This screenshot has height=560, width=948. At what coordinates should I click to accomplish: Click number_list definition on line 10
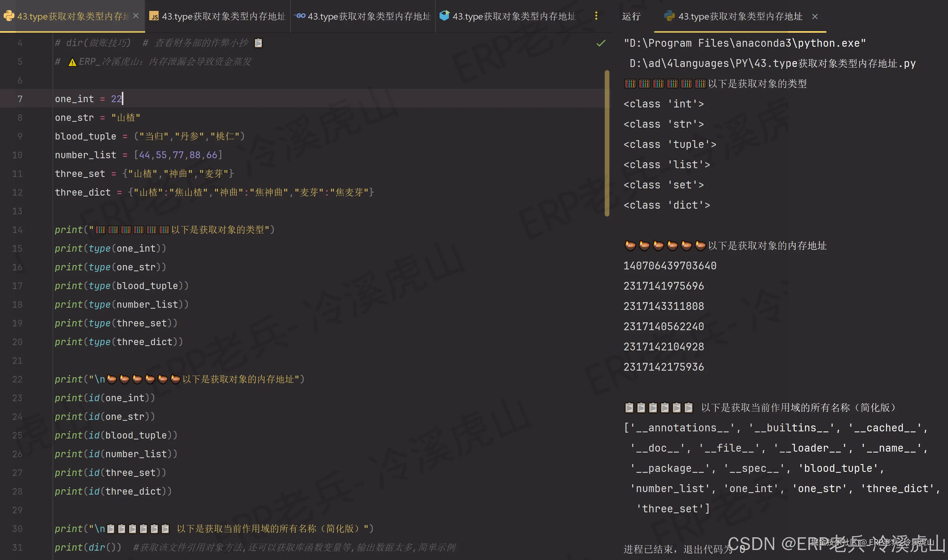tap(139, 155)
